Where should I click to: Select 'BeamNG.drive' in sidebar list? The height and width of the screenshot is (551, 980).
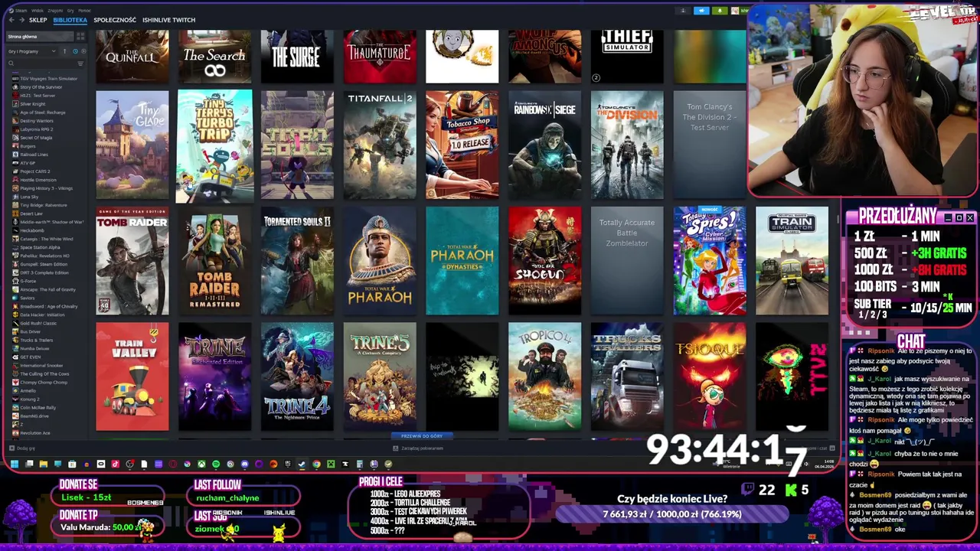tap(34, 416)
